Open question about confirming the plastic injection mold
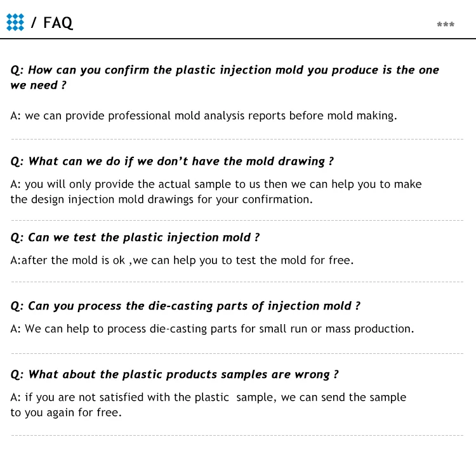This screenshot has height=463, width=476. pos(225,77)
